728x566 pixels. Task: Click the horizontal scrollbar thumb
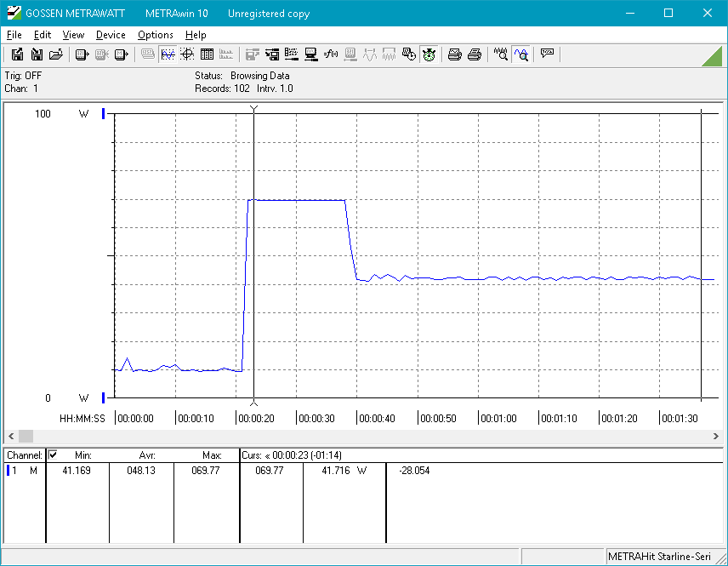tap(26, 436)
